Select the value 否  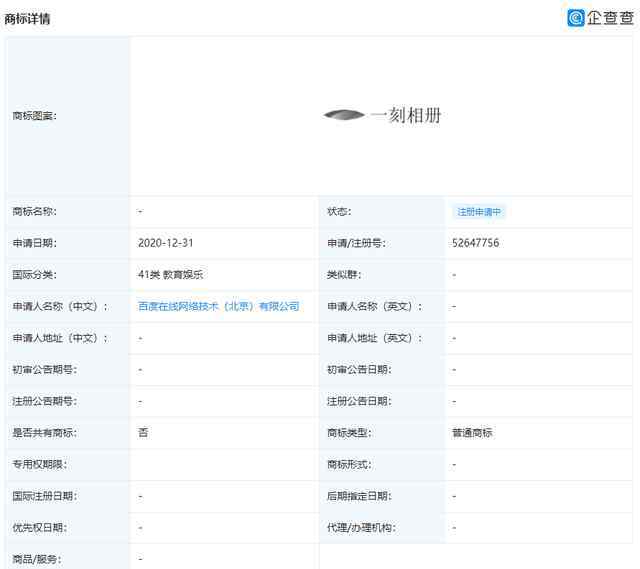[143, 432]
